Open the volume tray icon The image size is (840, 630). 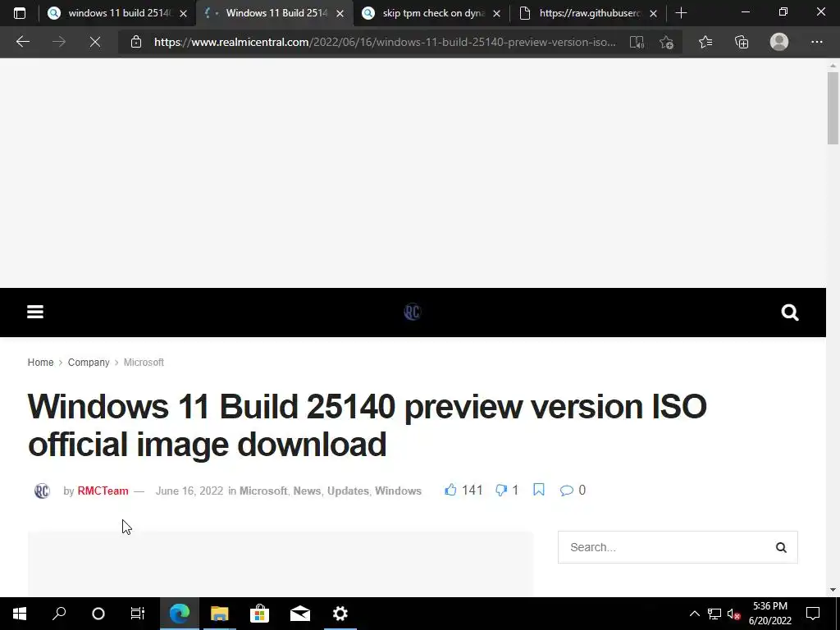pyautogui.click(x=733, y=614)
